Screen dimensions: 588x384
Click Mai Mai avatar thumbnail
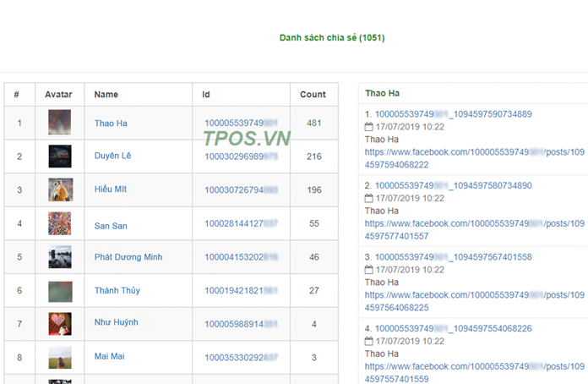60,357
